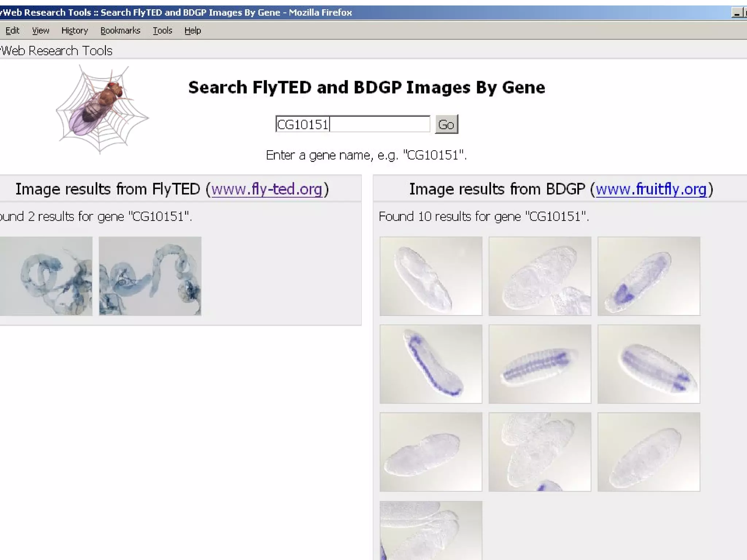
Task: Open middle thumbnail in third BDGP row
Action: 540,452
